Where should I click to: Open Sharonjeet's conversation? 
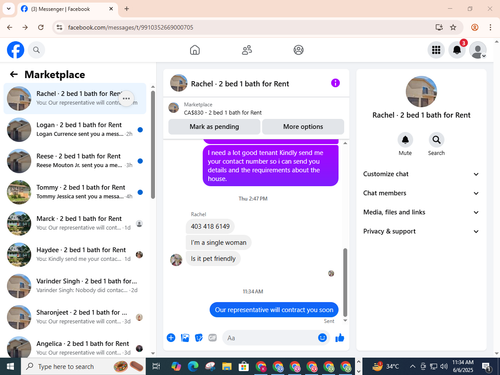pyautogui.click(x=75, y=317)
